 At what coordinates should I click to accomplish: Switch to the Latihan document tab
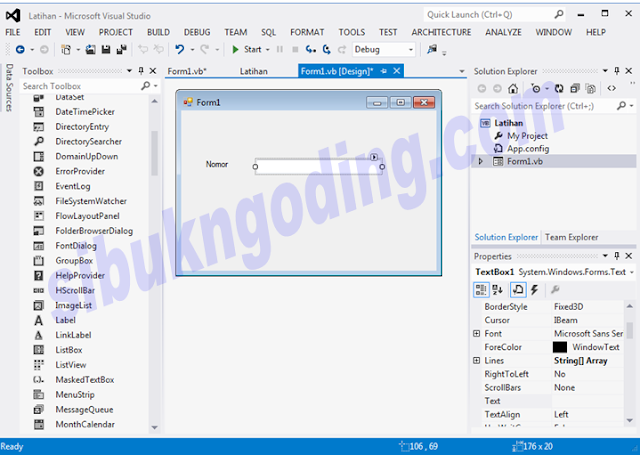[253, 71]
